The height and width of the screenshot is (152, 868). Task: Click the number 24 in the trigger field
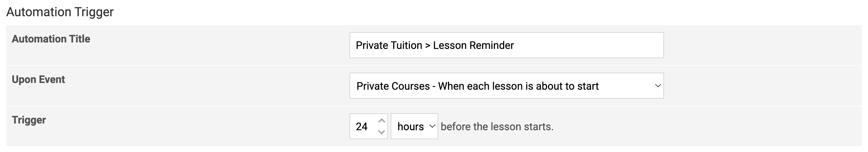tap(362, 127)
